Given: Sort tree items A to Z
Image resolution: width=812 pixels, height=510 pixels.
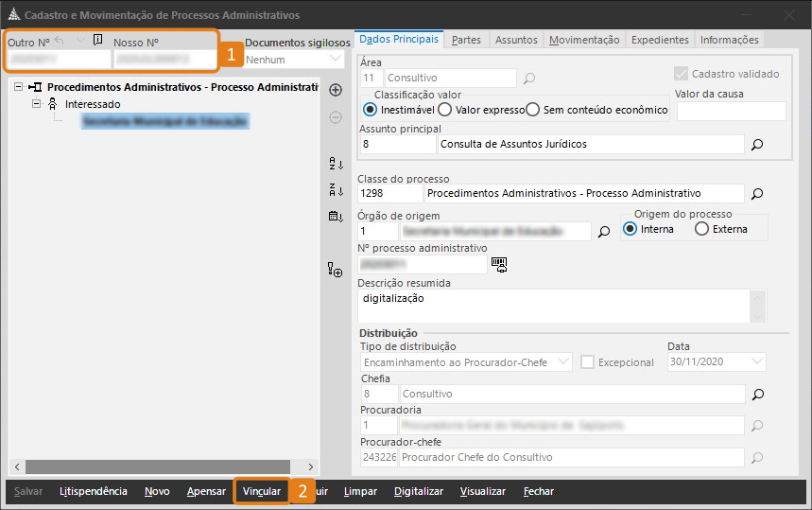Looking at the screenshot, I should point(335,164).
